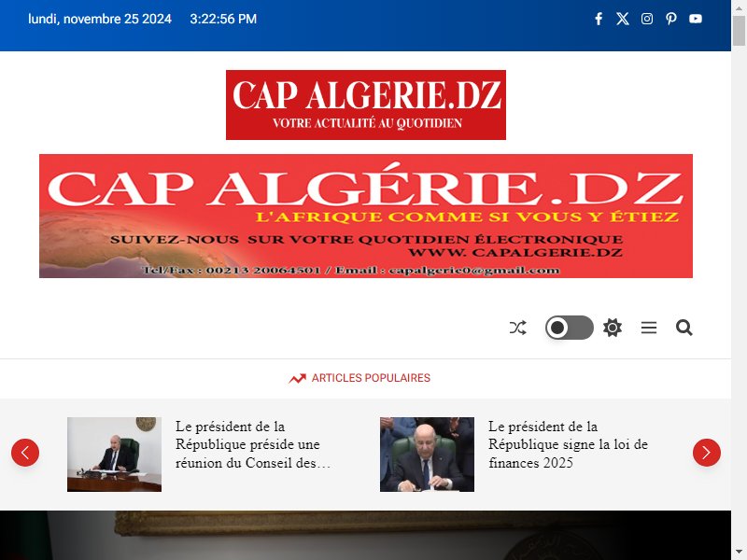
Task: Click the clock time 3:22:56 PM
Action: (x=223, y=19)
